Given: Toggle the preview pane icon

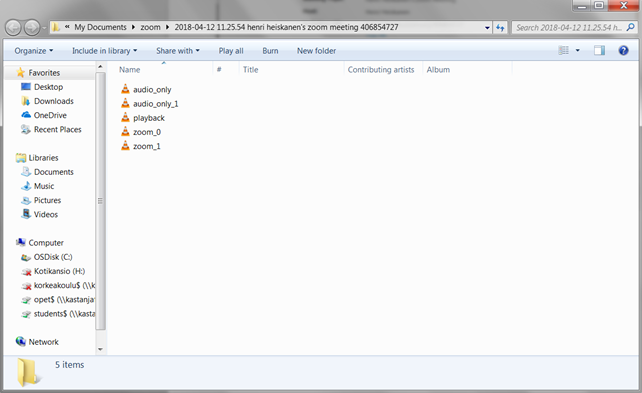Looking at the screenshot, I should 599,50.
